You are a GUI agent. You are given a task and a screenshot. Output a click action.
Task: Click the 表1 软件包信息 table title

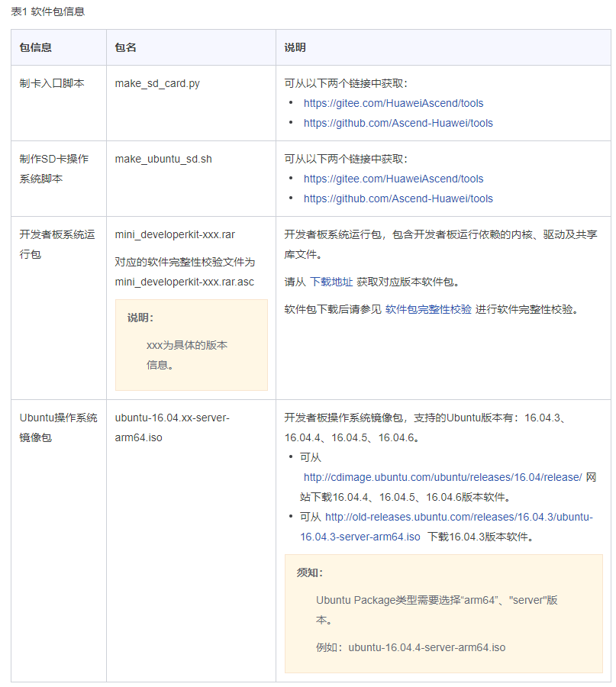click(44, 11)
